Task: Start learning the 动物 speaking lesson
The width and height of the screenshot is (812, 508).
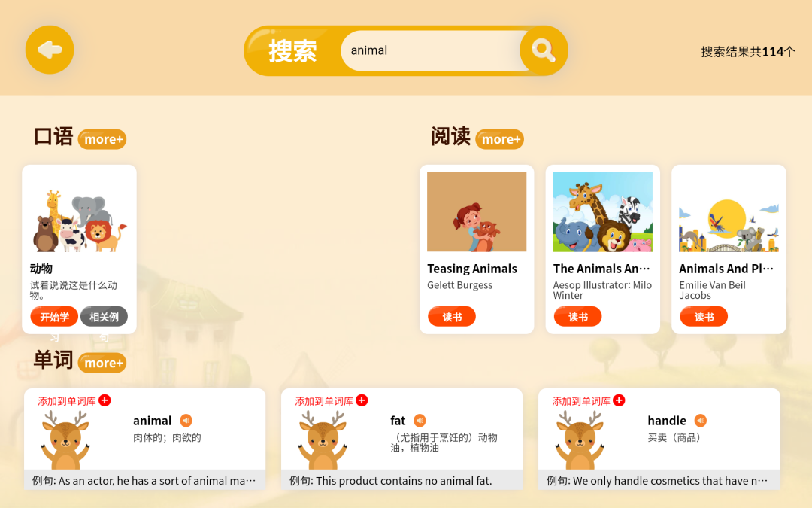Action: pyautogui.click(x=54, y=317)
